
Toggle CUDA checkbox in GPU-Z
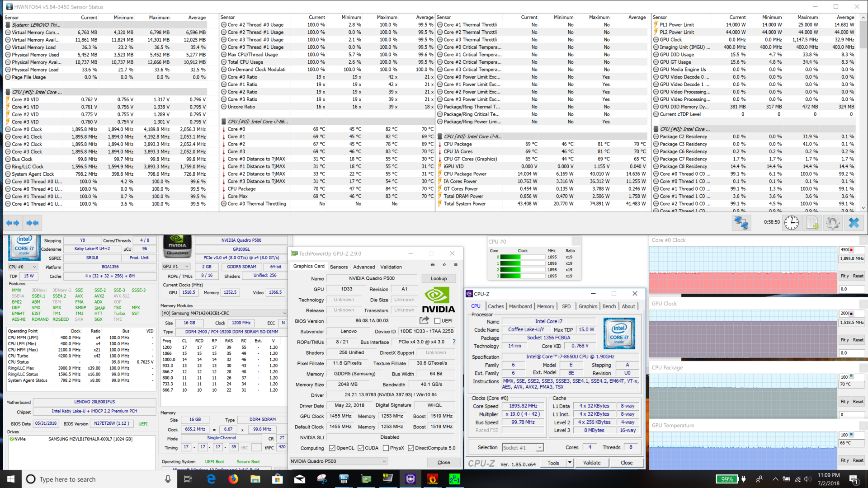click(x=361, y=448)
